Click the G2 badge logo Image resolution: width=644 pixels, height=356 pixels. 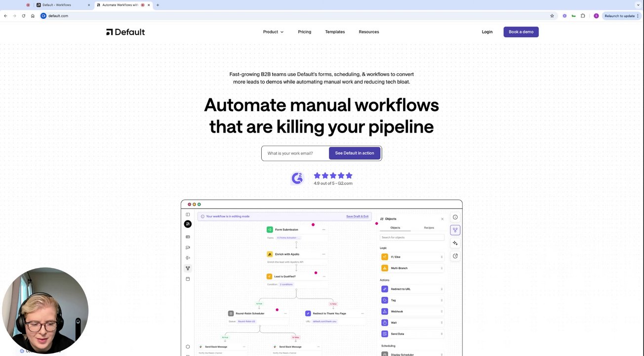point(297,178)
